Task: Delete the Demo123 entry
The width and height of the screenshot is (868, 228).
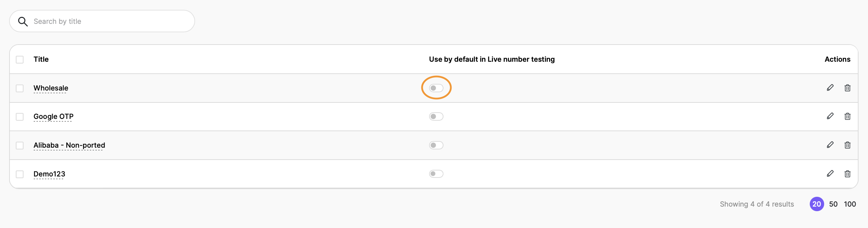Action: 847,174
